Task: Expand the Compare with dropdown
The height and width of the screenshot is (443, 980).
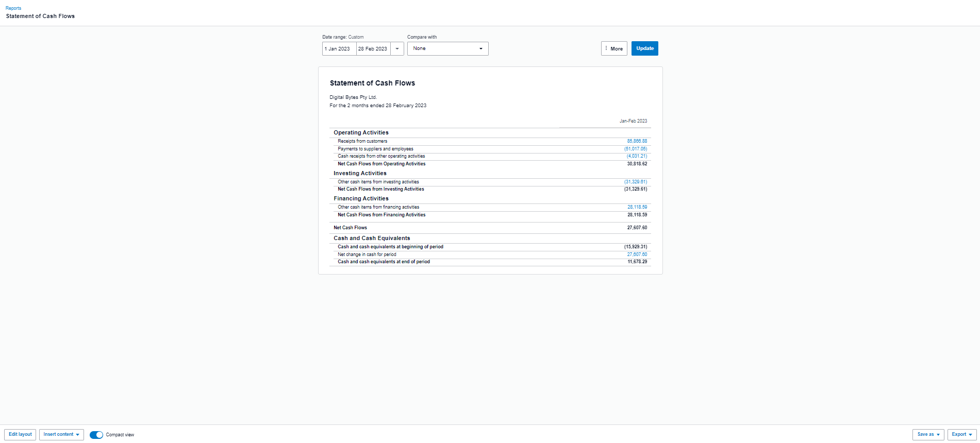Action: tap(447, 49)
